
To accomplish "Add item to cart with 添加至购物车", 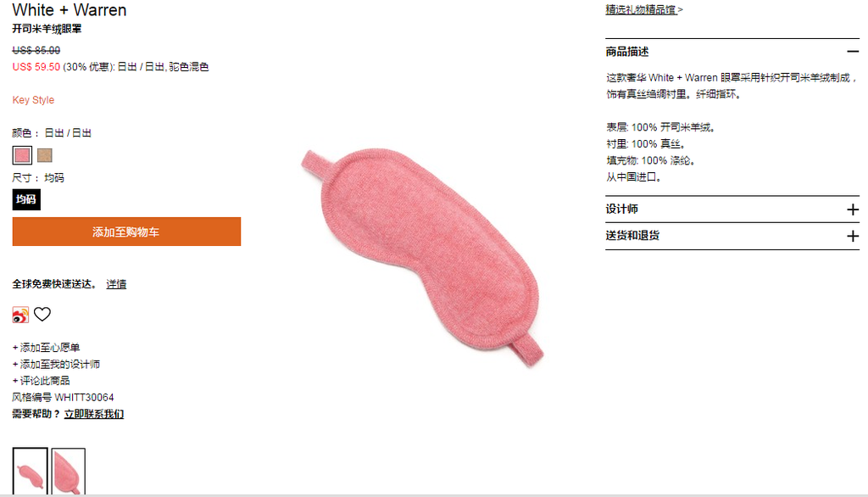I will (126, 232).
